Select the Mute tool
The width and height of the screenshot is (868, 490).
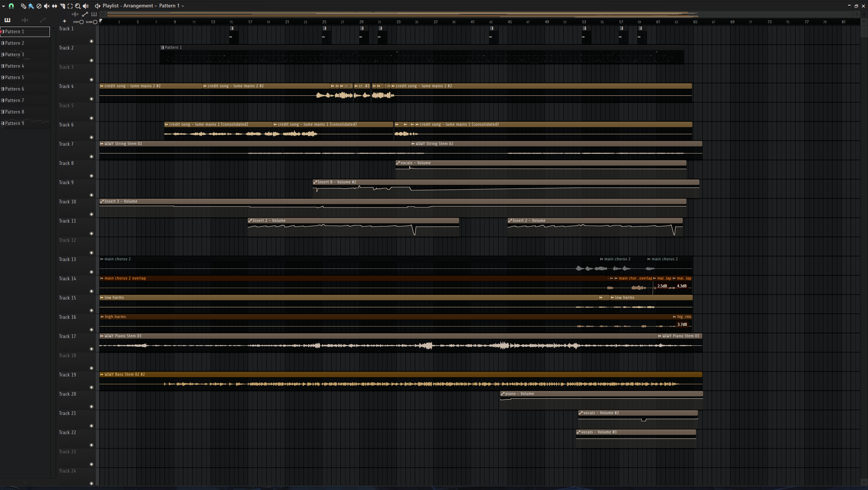(x=47, y=6)
